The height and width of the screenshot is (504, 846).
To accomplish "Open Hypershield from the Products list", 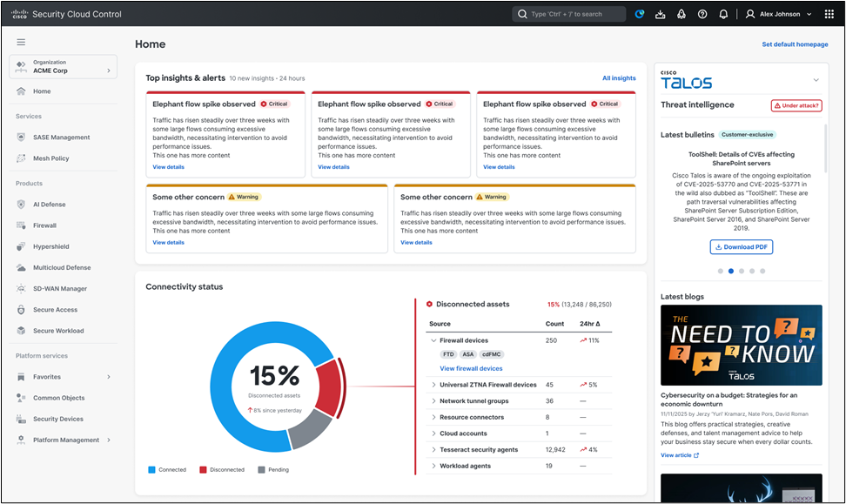I will [50, 246].
